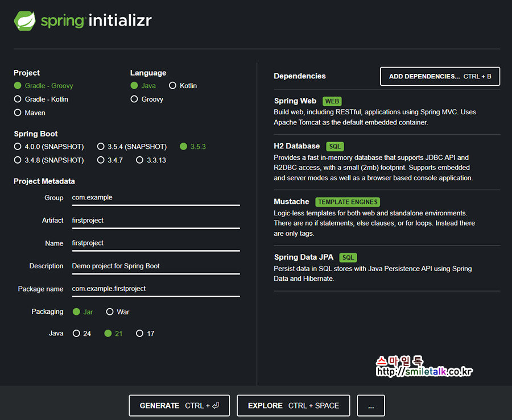Viewport: 512px width, 420px height.
Task: Pick Spring Boot version 3.4.7
Action: point(110,160)
